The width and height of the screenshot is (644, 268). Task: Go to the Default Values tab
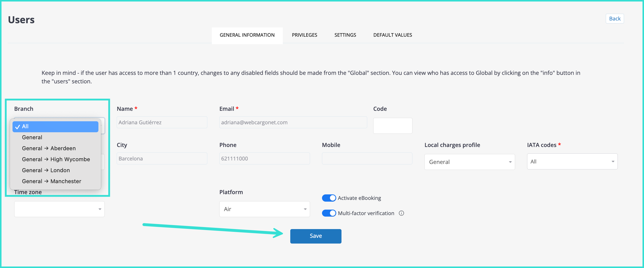392,35
